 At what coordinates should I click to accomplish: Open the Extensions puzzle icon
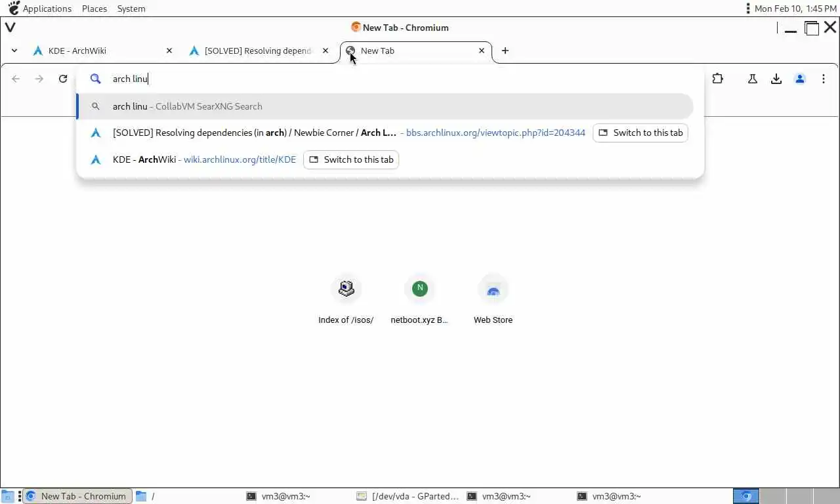718,79
